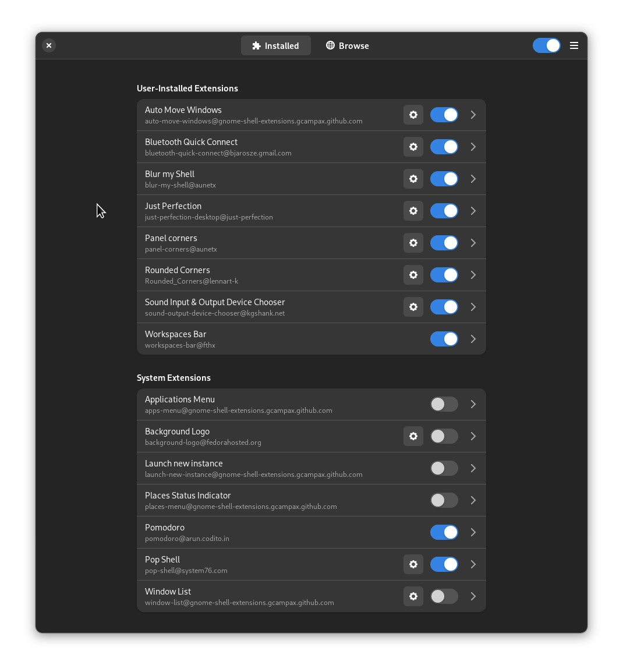Open settings for Panel corners

413,243
